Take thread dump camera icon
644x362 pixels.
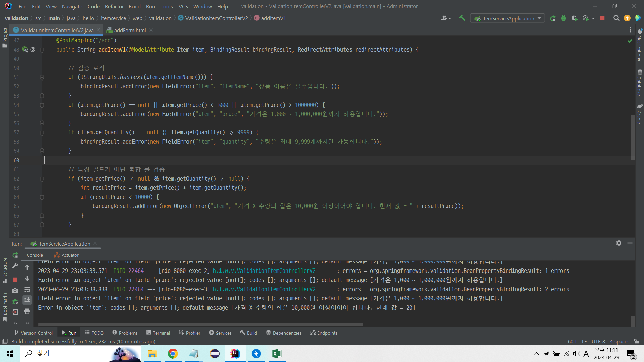pos(15,290)
